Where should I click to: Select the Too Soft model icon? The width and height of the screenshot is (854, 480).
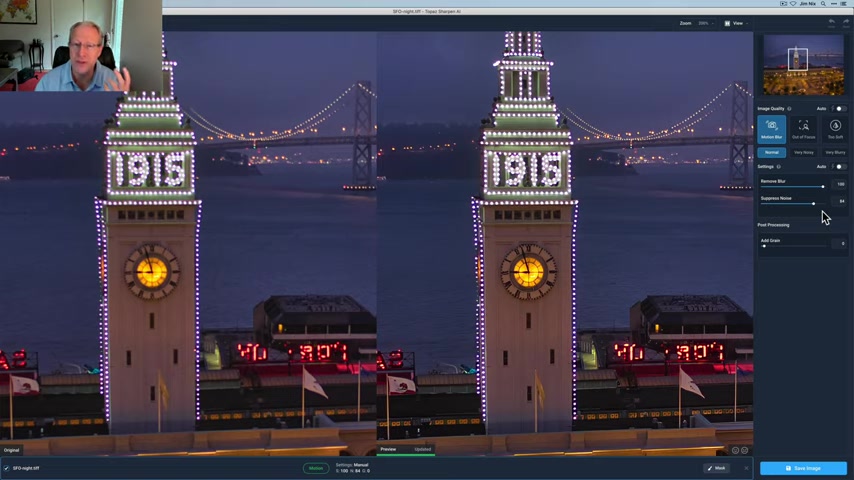[835, 128]
